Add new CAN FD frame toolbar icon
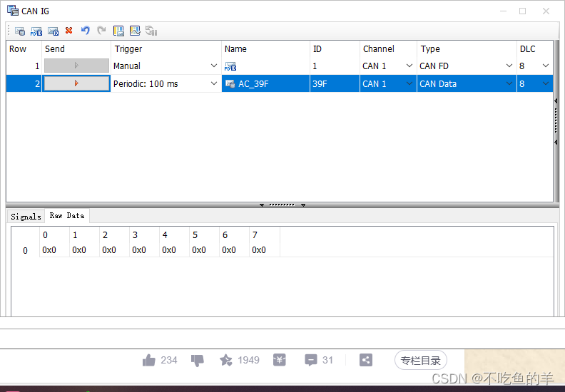The image size is (565, 392). pos(36,31)
